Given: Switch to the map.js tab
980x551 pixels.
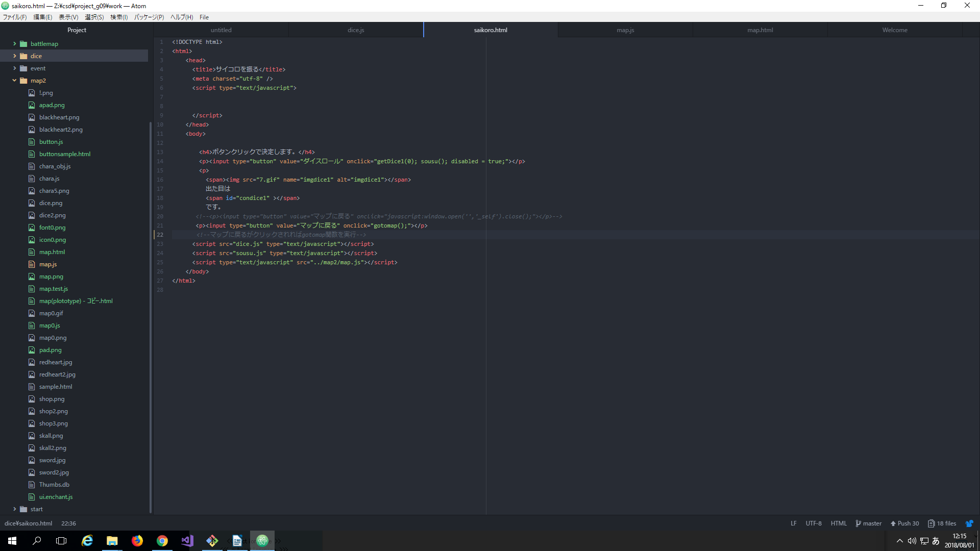Looking at the screenshot, I should pyautogui.click(x=625, y=30).
